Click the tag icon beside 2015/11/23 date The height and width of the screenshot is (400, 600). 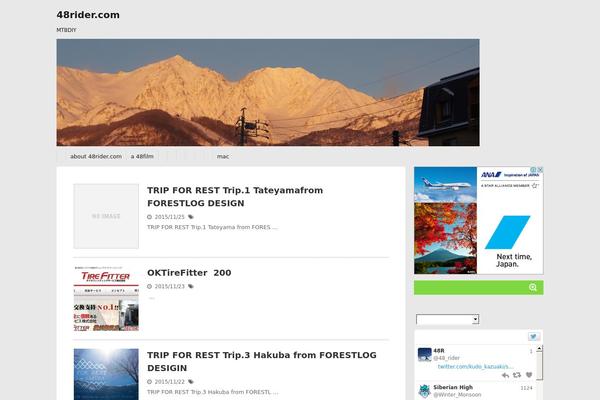[x=191, y=286]
